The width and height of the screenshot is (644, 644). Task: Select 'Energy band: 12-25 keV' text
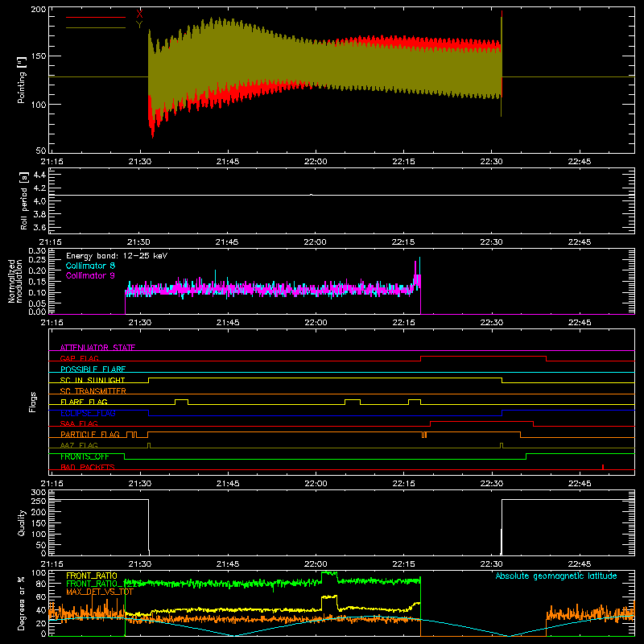click(x=117, y=256)
